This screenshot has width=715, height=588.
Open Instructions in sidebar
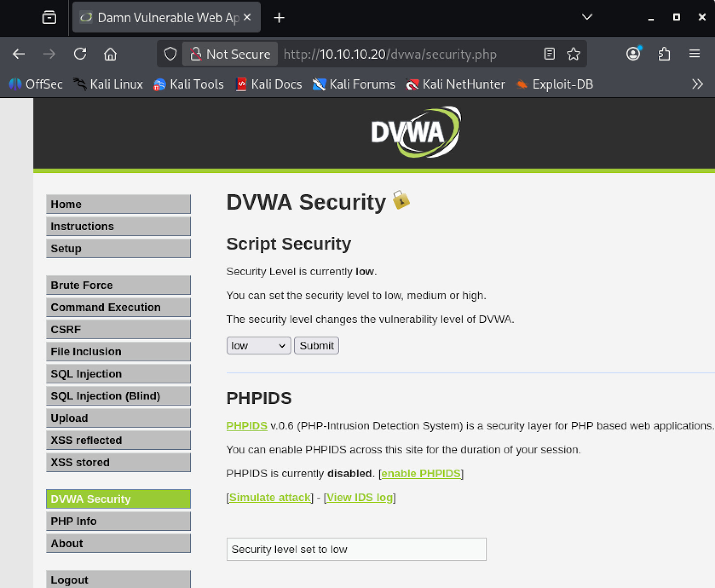click(x=118, y=227)
